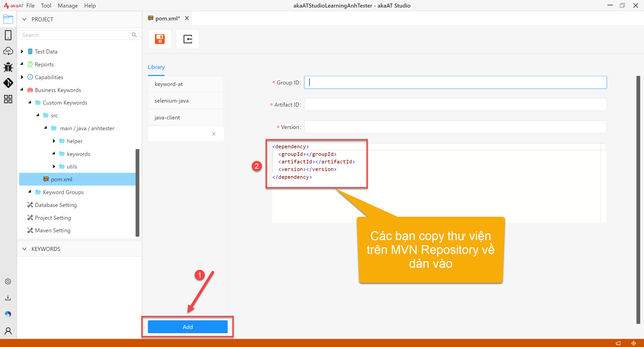Select the java-client library entry

click(x=186, y=117)
